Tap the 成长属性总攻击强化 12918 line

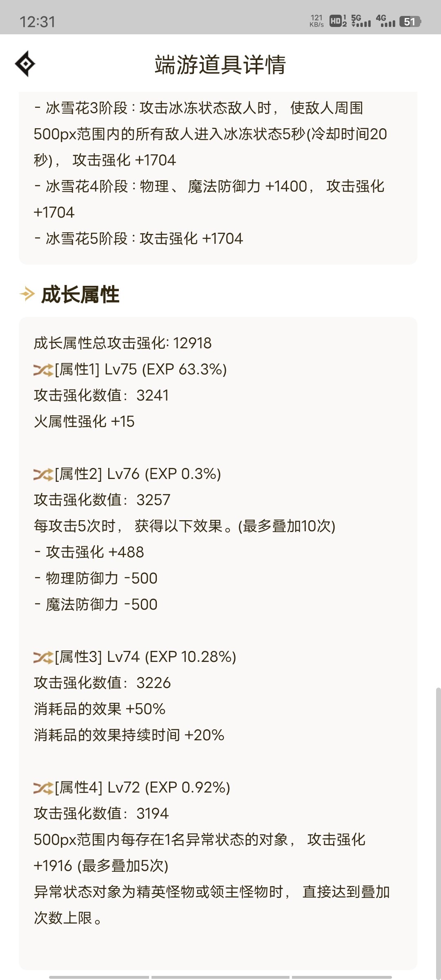pos(122,343)
